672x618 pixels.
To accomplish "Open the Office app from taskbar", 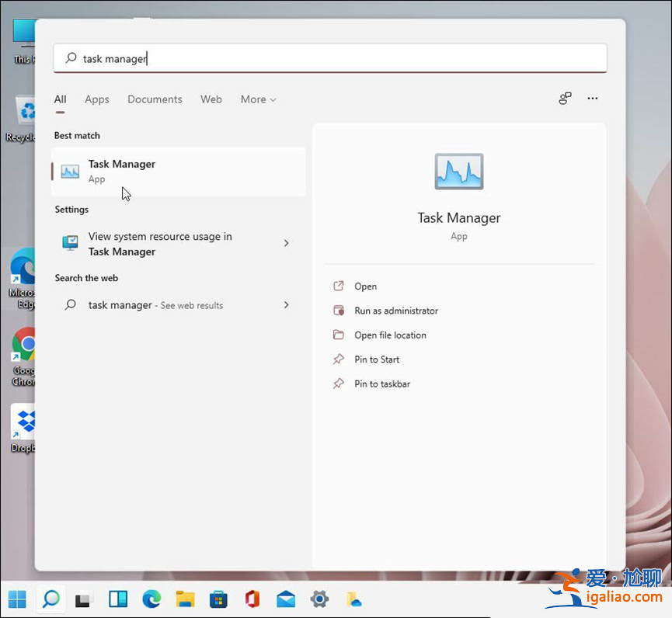I will pyautogui.click(x=252, y=599).
